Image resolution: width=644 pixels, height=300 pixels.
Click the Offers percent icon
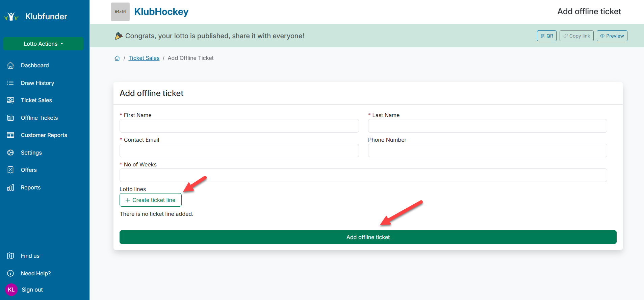point(10,170)
